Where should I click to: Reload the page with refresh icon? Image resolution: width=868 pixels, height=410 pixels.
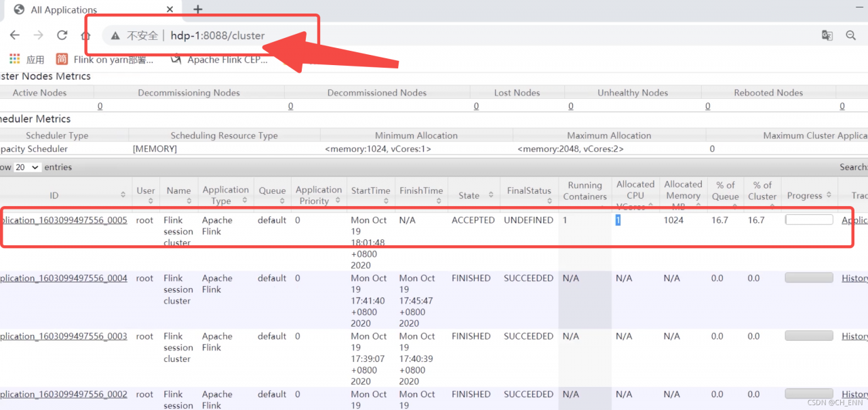click(62, 35)
